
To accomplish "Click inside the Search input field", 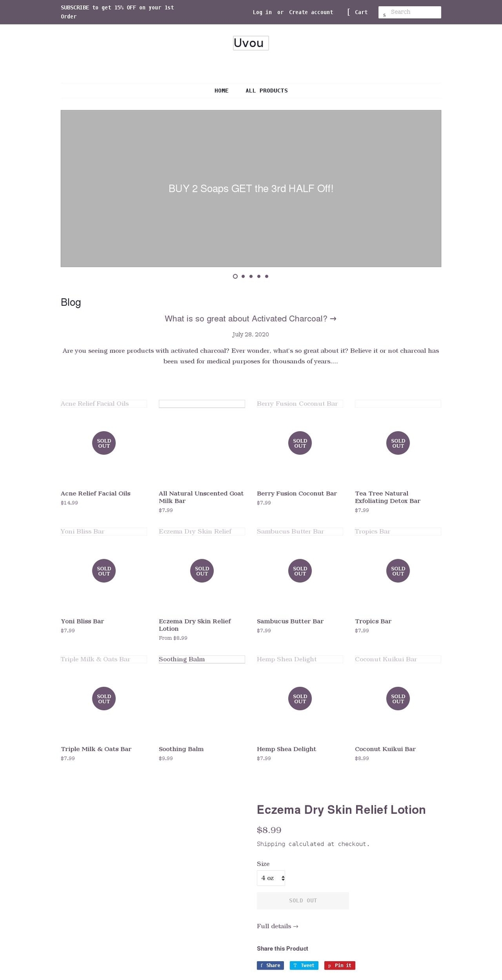I will (413, 11).
